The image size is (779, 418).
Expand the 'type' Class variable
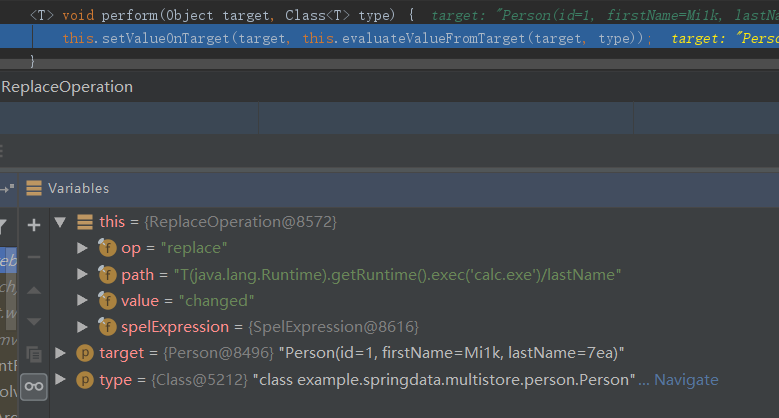(x=61, y=380)
